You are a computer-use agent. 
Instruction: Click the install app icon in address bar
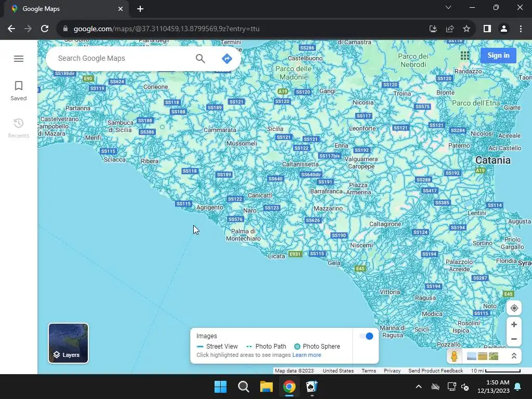pyautogui.click(x=433, y=29)
